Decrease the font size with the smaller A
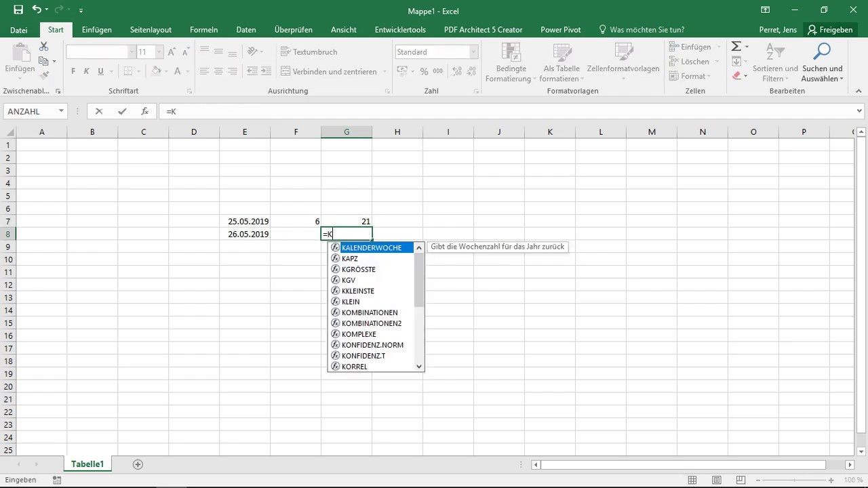Image resolution: width=868 pixels, height=488 pixels. pos(186,52)
